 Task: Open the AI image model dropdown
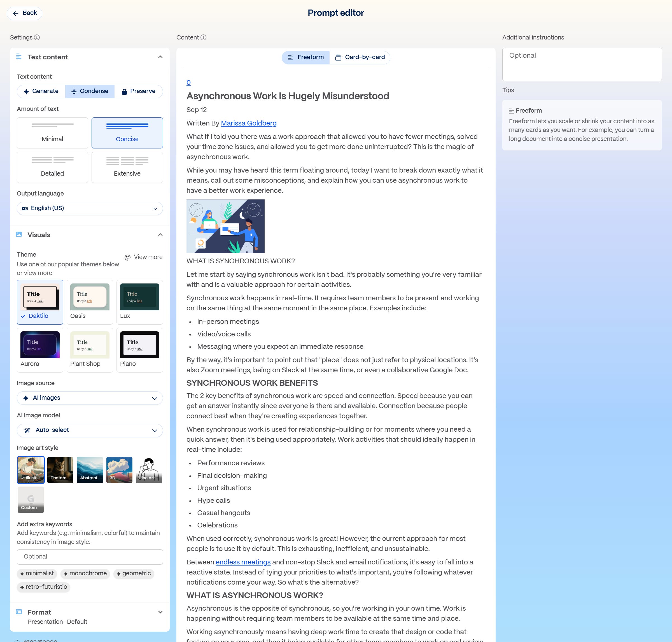(90, 430)
